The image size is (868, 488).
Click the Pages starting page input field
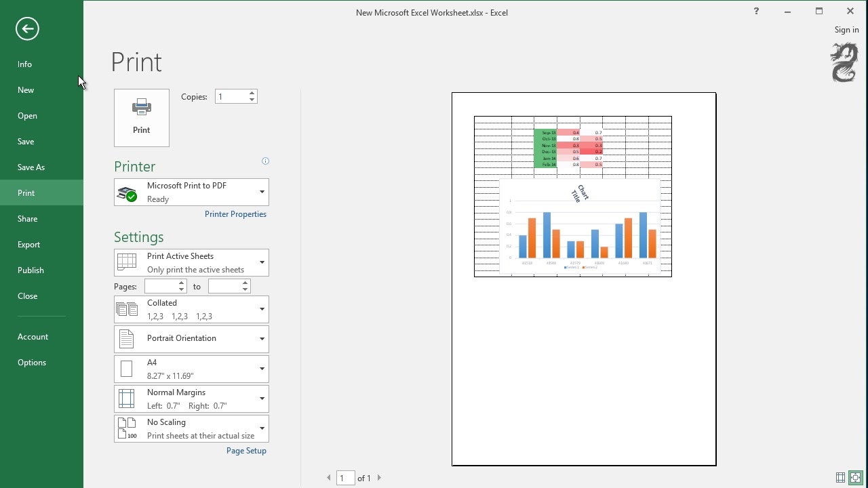click(161, 287)
